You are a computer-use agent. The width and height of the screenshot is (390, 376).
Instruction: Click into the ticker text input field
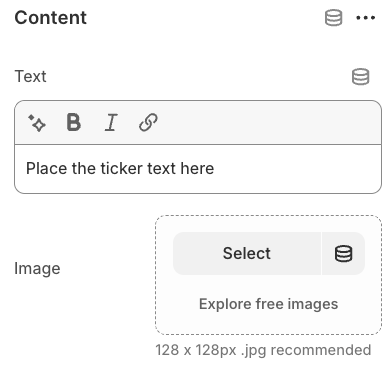tap(198, 169)
